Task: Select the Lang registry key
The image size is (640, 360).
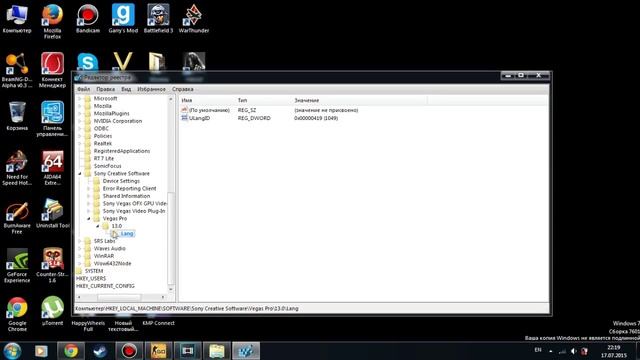Action: tap(127, 233)
